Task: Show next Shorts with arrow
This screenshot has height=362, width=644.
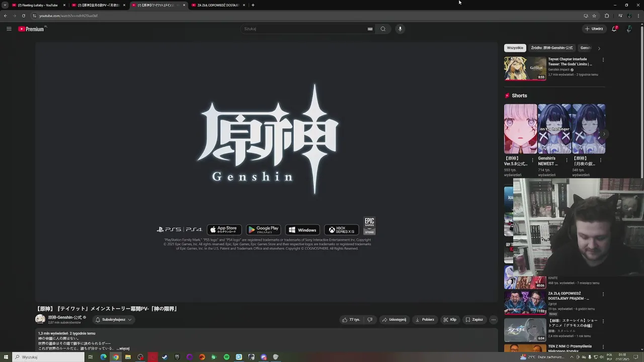Action: 604,134
